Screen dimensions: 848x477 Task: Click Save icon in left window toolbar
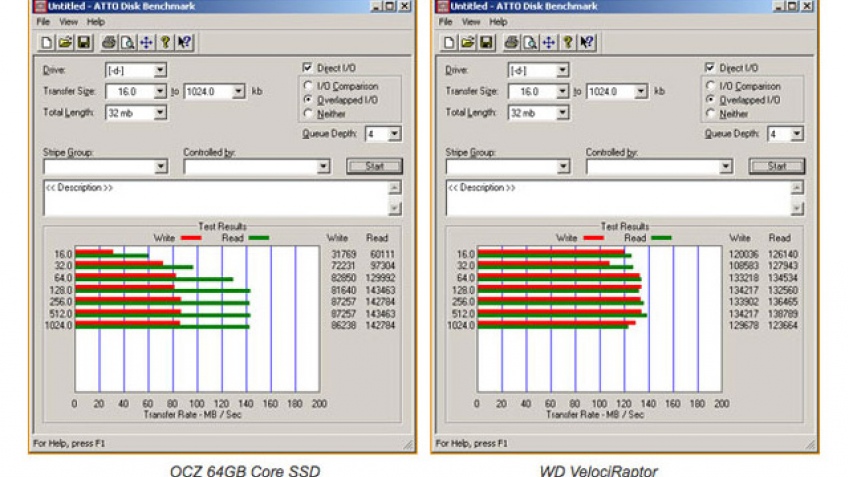84,42
